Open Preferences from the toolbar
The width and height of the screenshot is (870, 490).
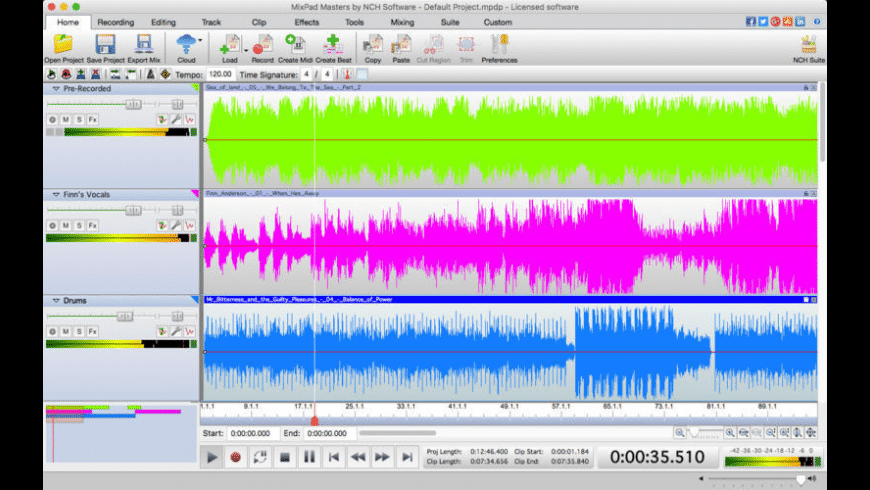click(x=499, y=48)
